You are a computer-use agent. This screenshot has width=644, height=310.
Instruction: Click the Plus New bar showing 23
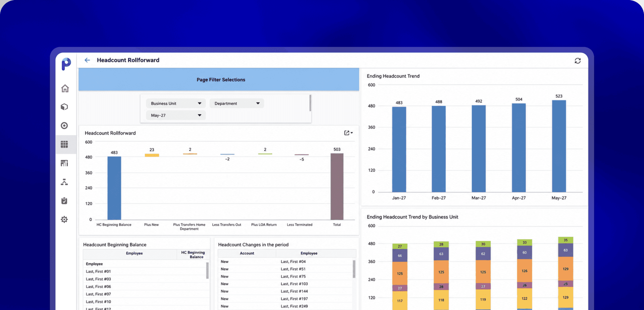tap(152, 155)
